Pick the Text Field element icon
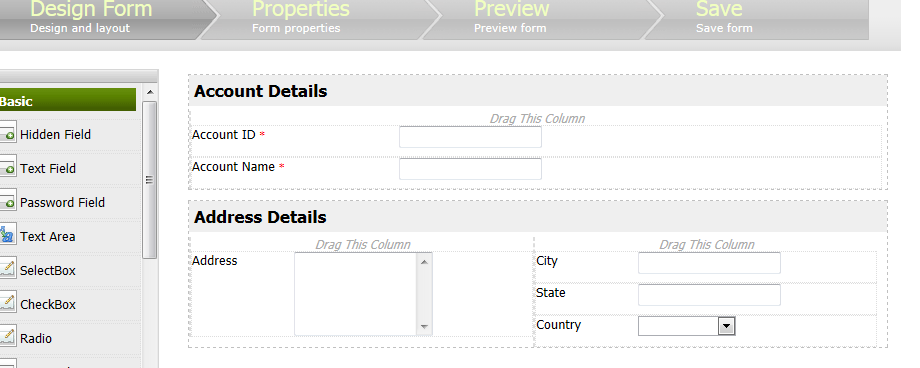The height and width of the screenshot is (368, 920). (7, 168)
